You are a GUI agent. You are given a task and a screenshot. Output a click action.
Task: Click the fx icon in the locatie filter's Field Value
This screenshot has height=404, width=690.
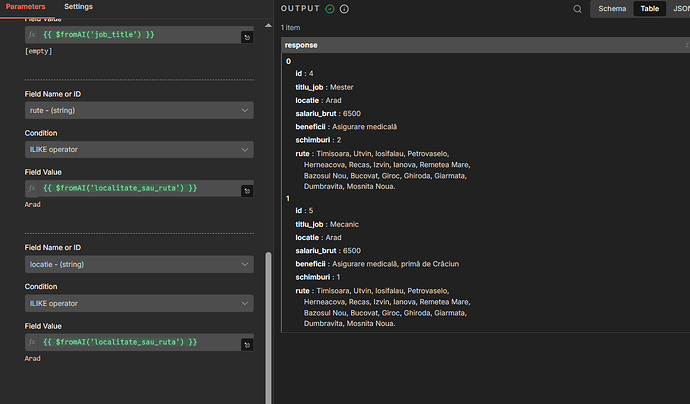32,342
